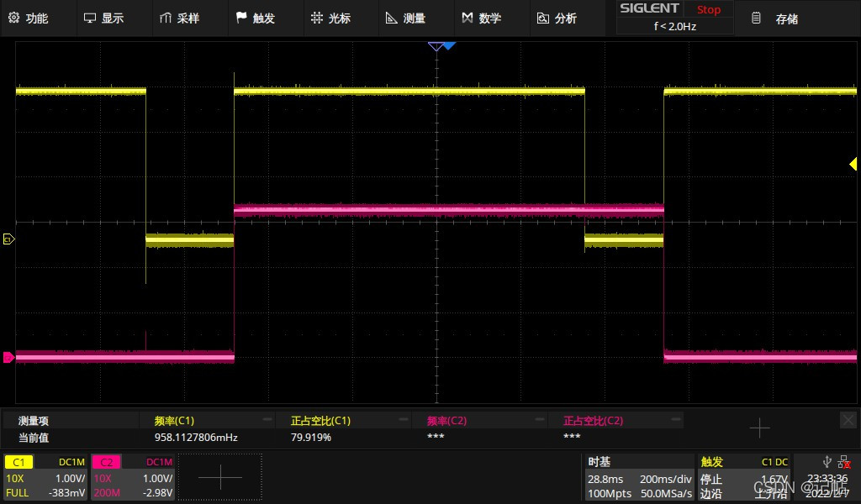Add a channel using the dotted plus box
This screenshot has width=861, height=504.
(x=220, y=477)
